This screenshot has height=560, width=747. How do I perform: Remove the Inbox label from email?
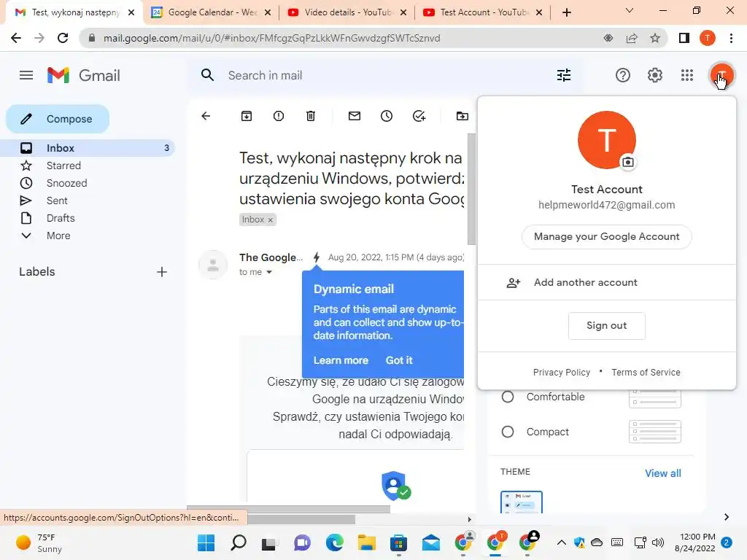pos(270,220)
